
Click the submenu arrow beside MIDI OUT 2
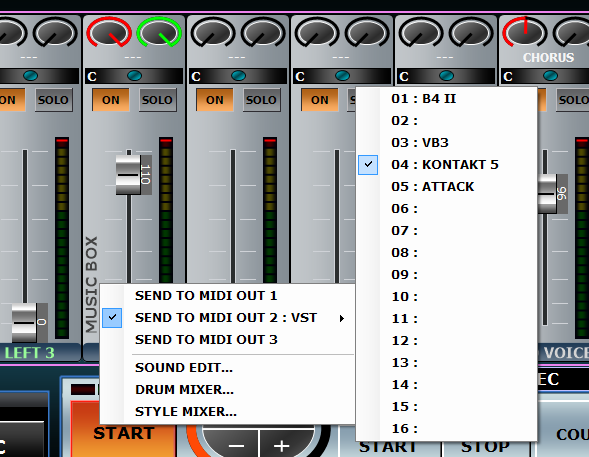click(x=341, y=318)
